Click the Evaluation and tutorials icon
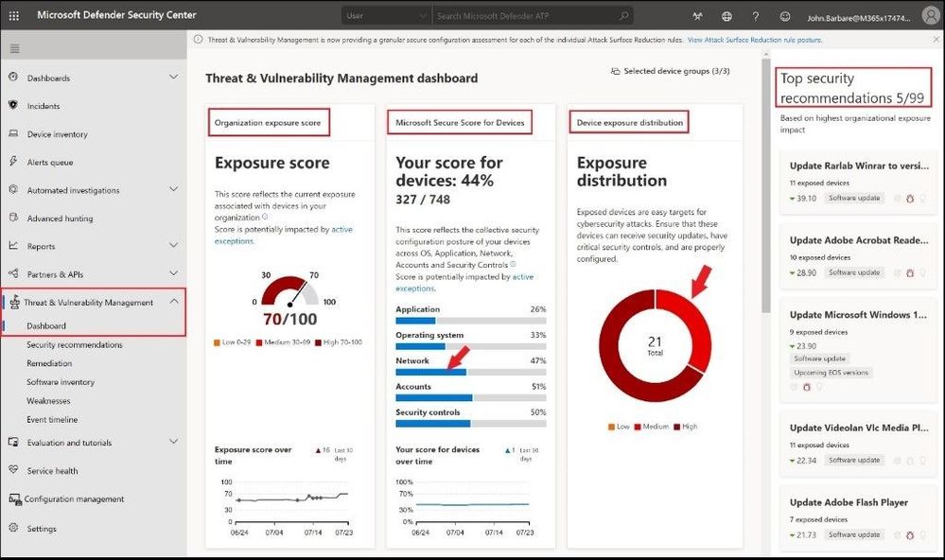 click(x=13, y=442)
